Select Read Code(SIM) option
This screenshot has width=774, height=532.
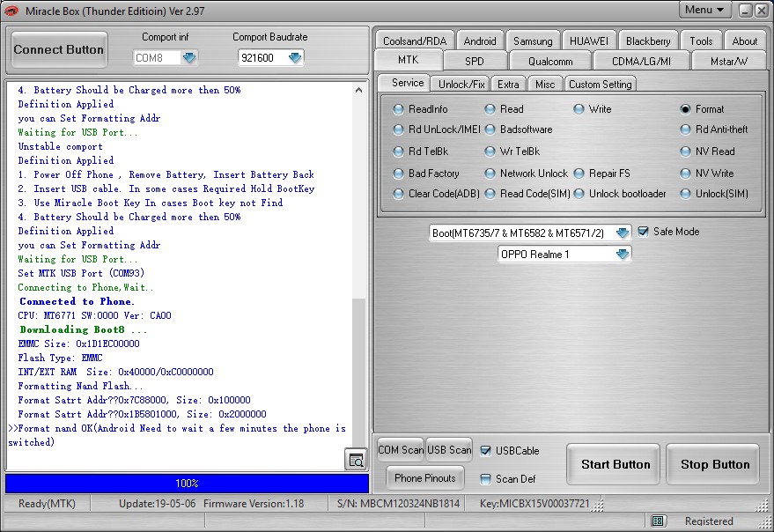pos(490,194)
